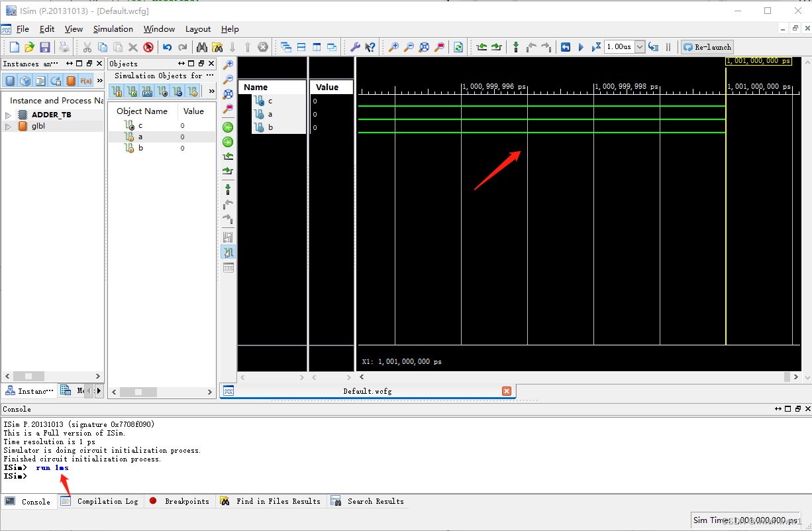
Task: Click the Go to Latest Time icon
Action: click(x=228, y=141)
